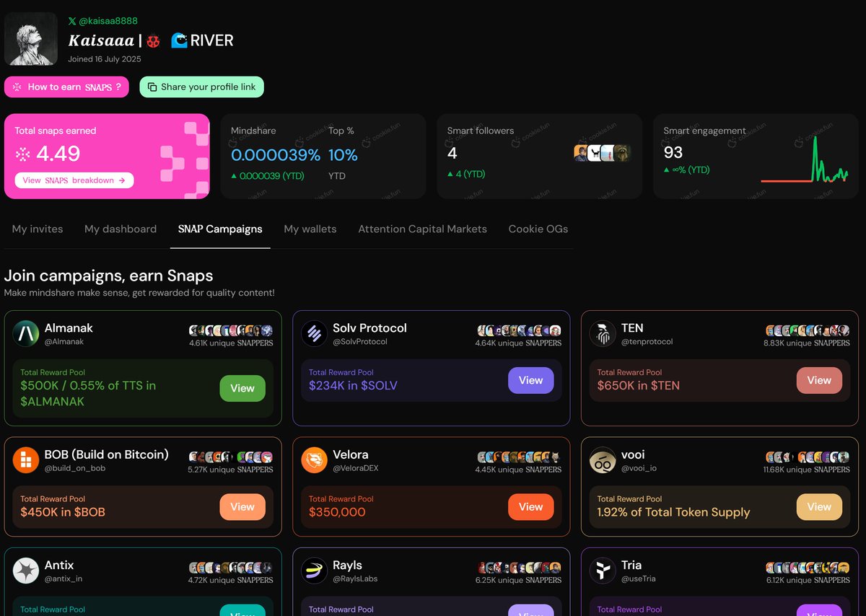Click the 0.000039% mindshare value

(x=276, y=155)
